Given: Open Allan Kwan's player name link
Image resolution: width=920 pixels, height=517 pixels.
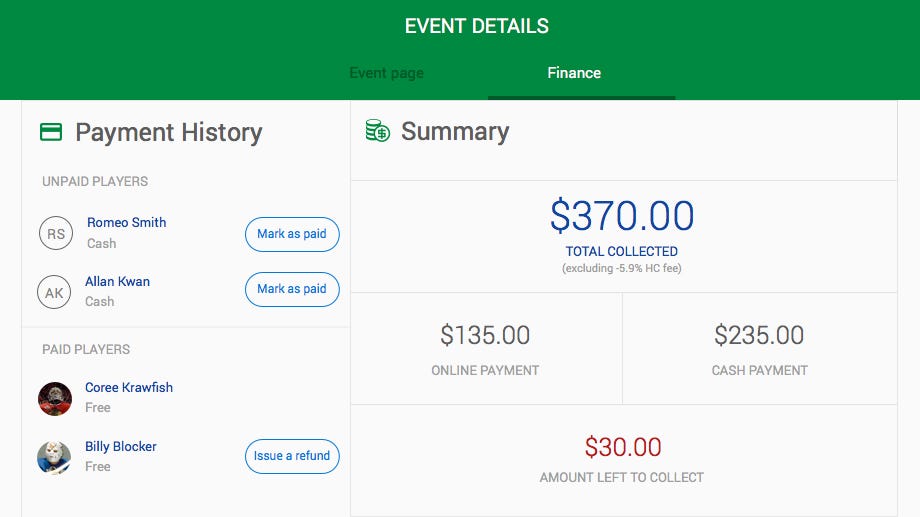Looking at the screenshot, I should point(118,281).
